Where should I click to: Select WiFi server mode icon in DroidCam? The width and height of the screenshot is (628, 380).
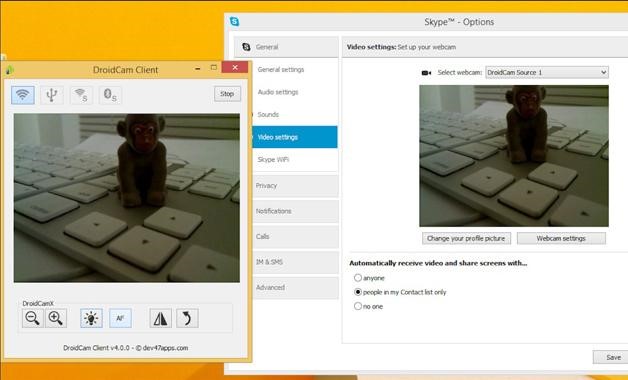coord(81,95)
